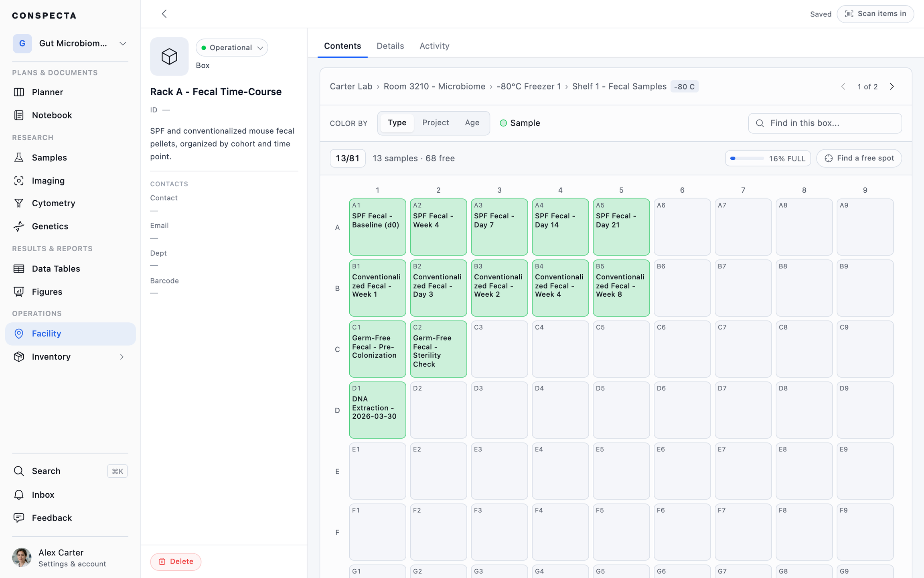924x578 pixels.
Task: Select slot A1 SPF Fecal Baseline
Action: (377, 227)
